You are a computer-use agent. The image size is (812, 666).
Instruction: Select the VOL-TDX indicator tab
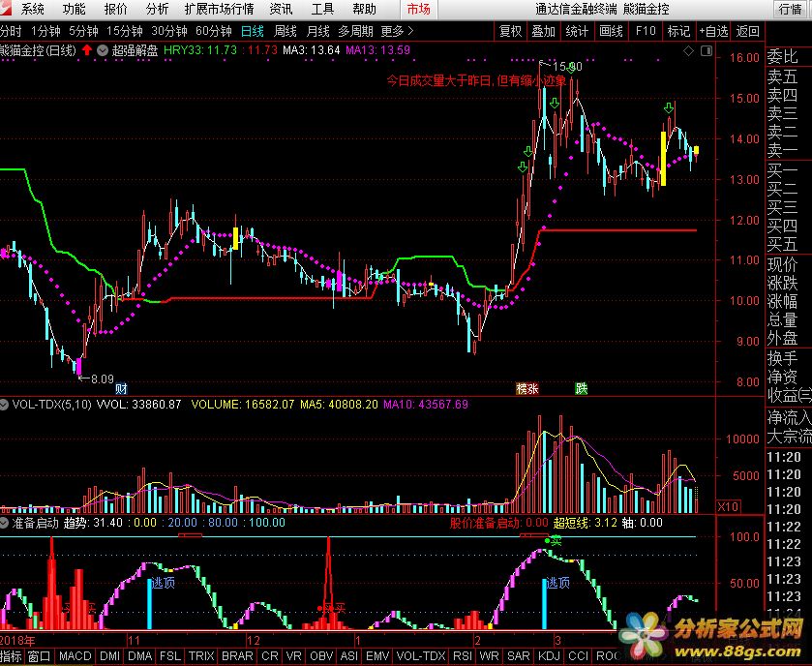[x=421, y=656]
